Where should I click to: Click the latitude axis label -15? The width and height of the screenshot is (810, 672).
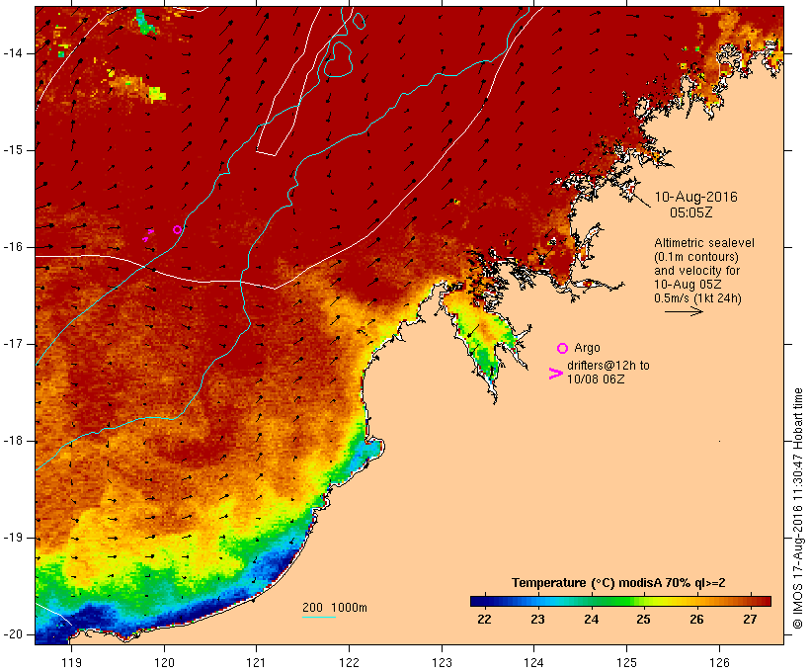pos(13,150)
